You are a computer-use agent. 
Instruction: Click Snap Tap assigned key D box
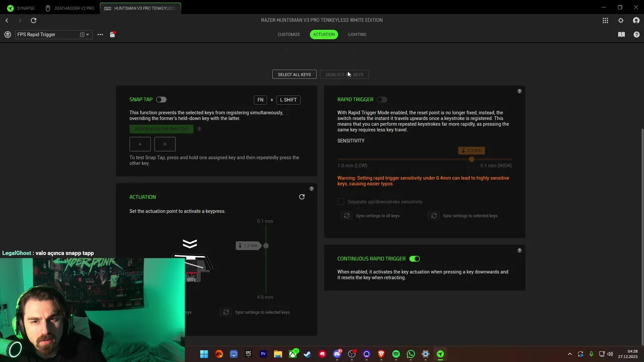click(x=165, y=144)
